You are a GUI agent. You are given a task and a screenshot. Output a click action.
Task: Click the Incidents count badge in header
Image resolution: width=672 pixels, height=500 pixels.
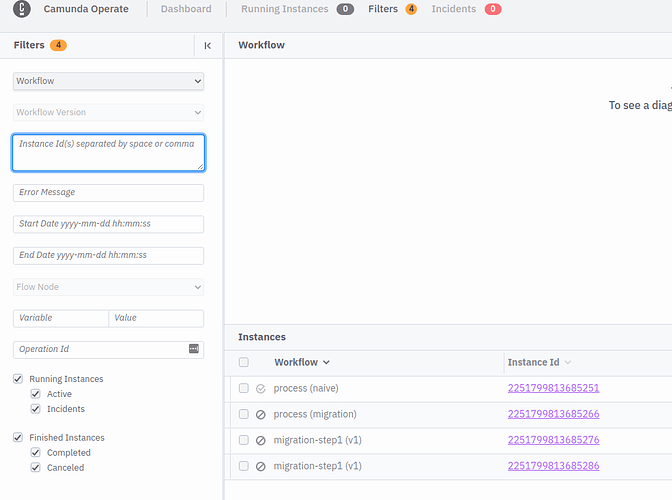[493, 9]
